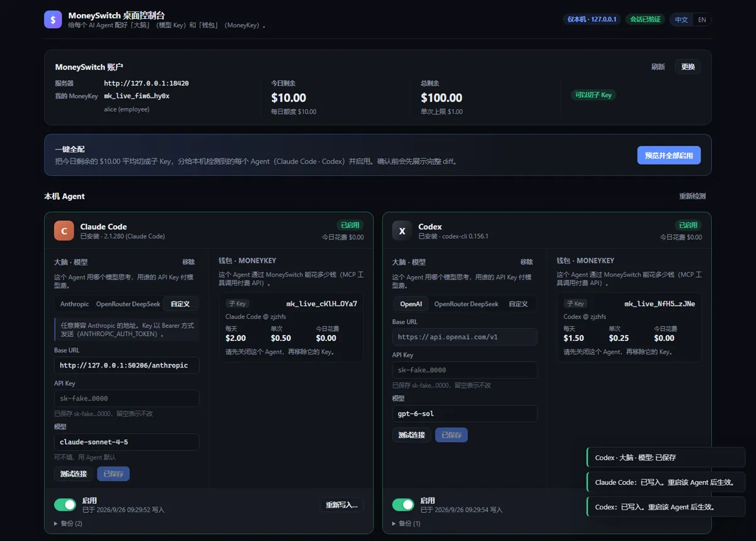This screenshot has height=541, width=756.
Task: Click server address http://127.0.0.1:18420
Action: 146,83
